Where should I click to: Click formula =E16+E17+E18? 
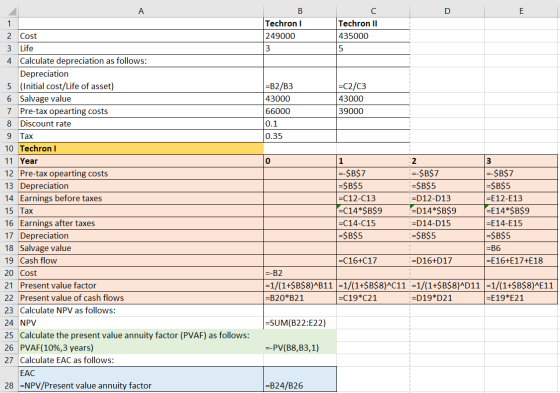(521, 260)
